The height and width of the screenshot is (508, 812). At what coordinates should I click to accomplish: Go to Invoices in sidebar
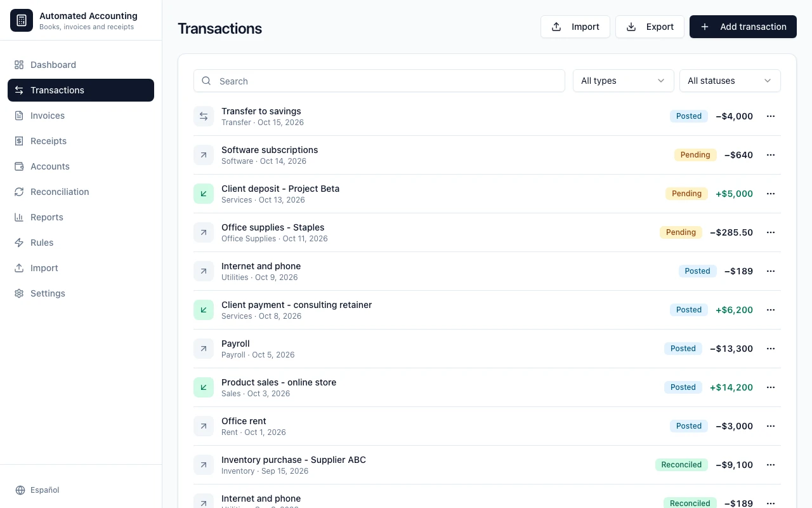[x=81, y=116]
